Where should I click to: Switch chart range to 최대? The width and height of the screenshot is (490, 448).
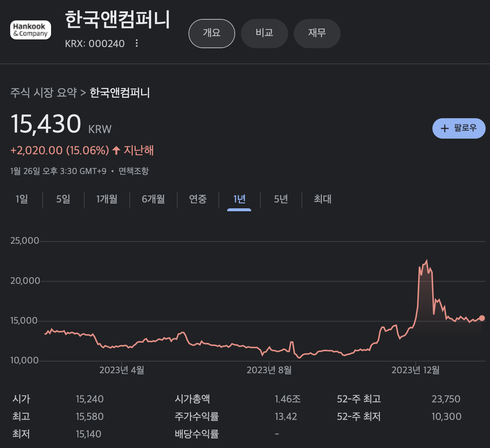[323, 199]
